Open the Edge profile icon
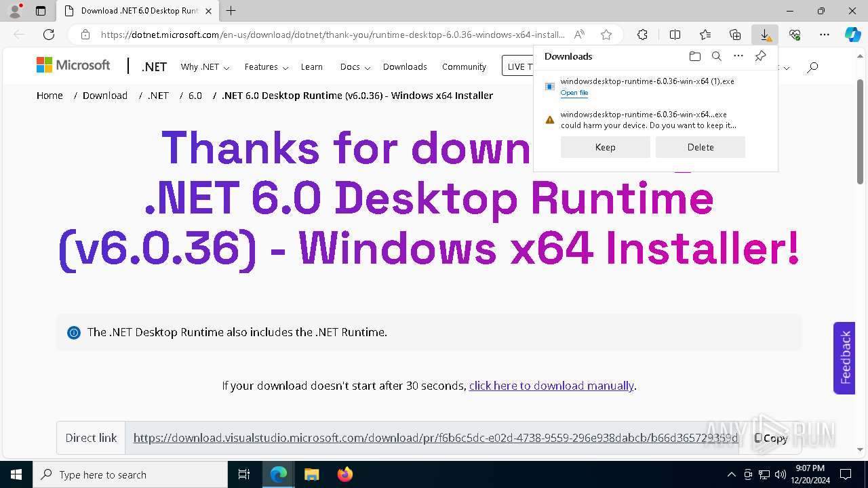868x488 pixels. [14, 11]
